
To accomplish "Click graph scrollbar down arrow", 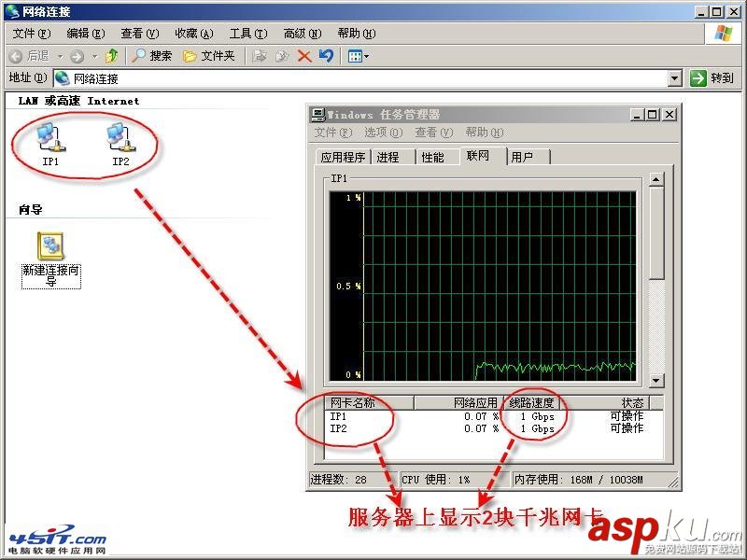I will [656, 380].
